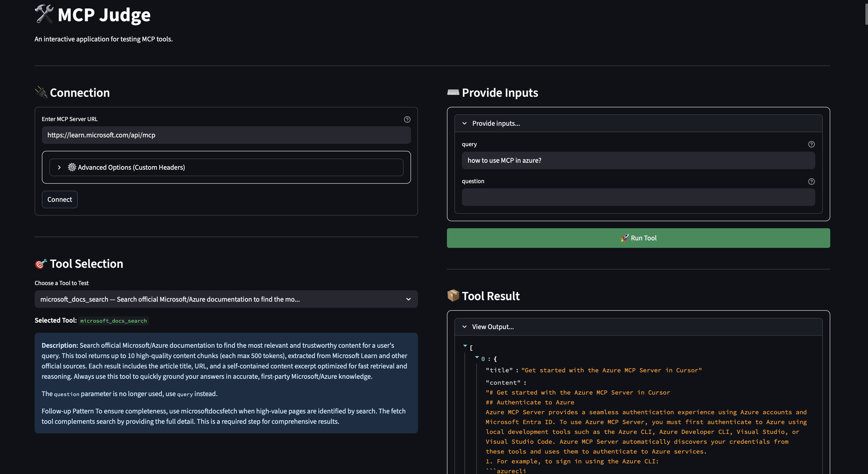Click the rocket icon on the Run Tool button
The width and height of the screenshot is (868, 474).
click(x=625, y=238)
